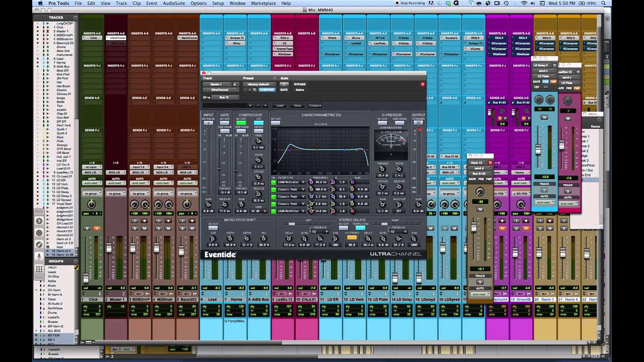Click the link icon in LD Delay 2 send window
Viewport: 644px width, 362px height.
pos(537,87)
